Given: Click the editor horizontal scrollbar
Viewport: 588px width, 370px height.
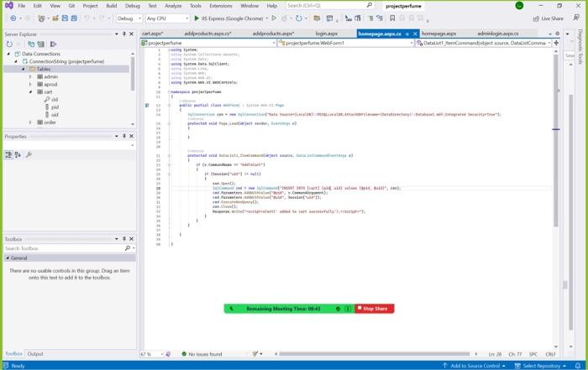Looking at the screenshot, I should (x=374, y=354).
